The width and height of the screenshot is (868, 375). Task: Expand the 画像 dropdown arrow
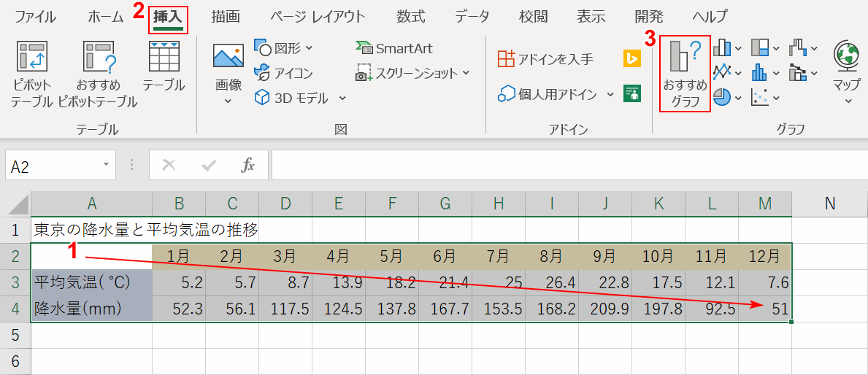point(228,101)
